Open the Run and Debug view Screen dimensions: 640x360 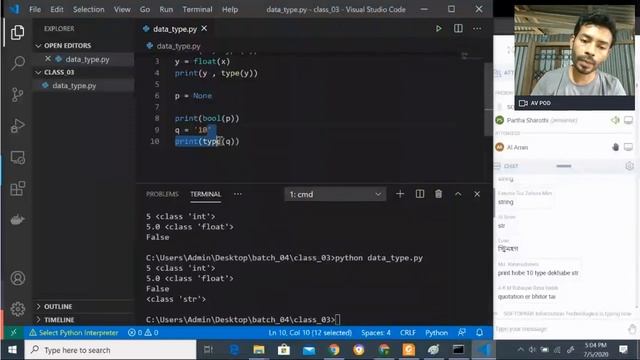pos(17,126)
